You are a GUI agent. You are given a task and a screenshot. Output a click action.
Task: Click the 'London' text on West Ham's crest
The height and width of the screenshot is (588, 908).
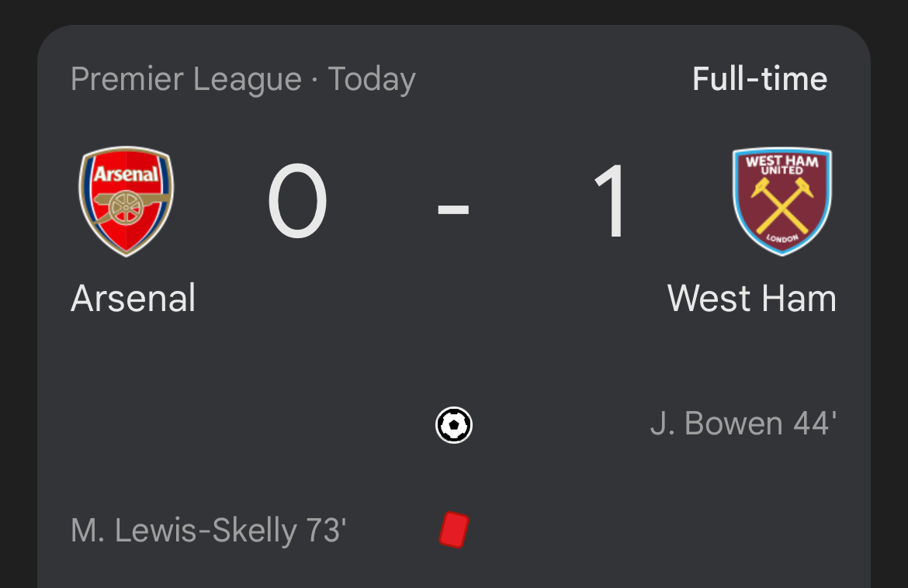(782, 238)
